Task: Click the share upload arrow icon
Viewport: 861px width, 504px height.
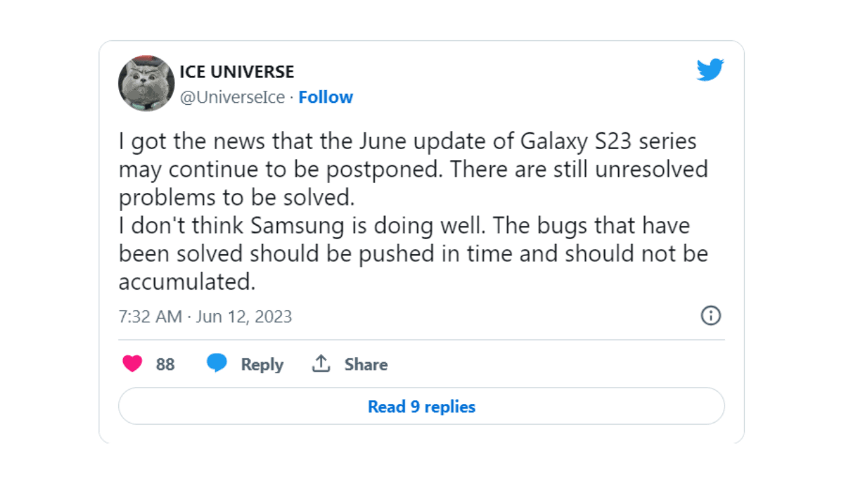Action: (321, 364)
